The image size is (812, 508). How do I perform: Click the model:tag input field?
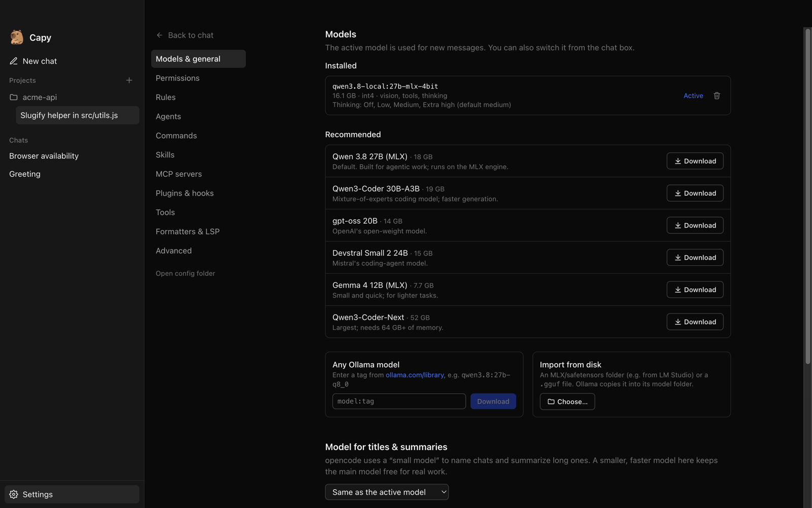(x=399, y=401)
